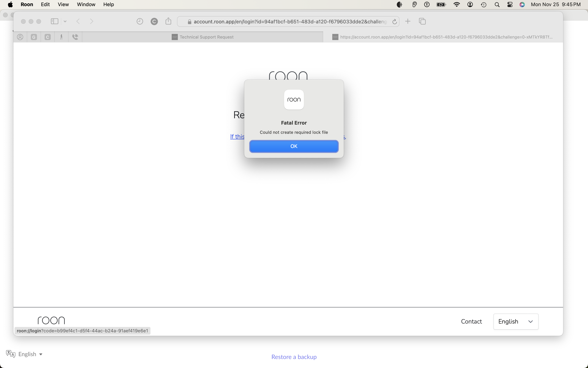Click the roon logo in the page footer

click(51, 320)
